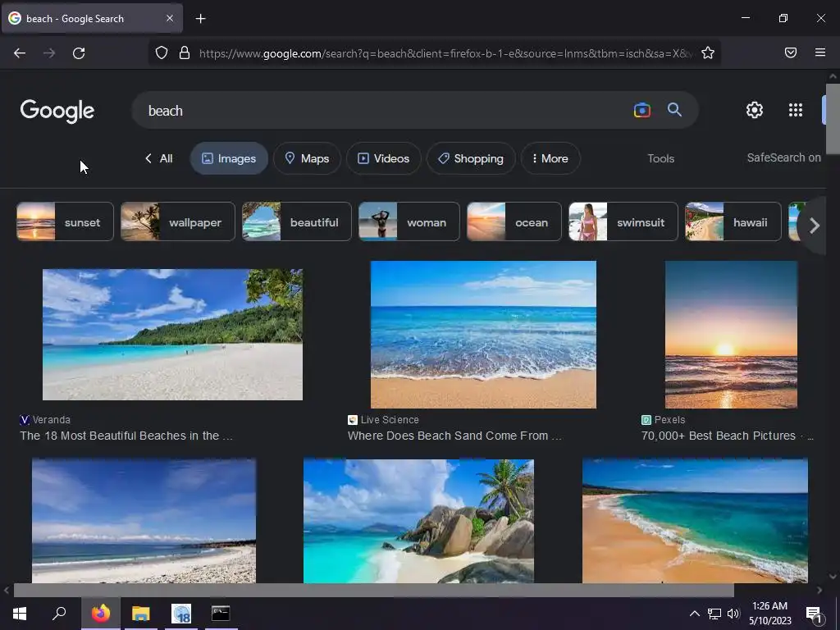The height and width of the screenshot is (630, 840).
Task: Open a new tab with plus button
Action: (200, 19)
